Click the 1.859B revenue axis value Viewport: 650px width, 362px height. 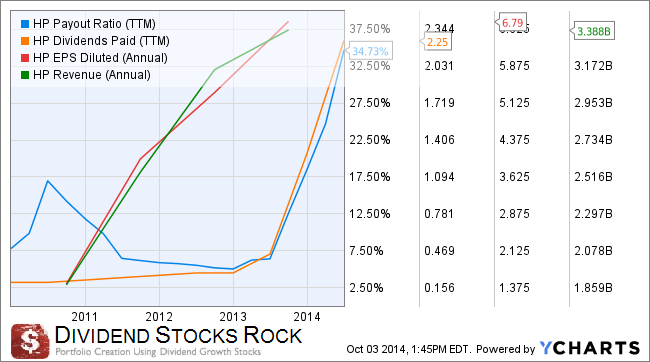593,288
